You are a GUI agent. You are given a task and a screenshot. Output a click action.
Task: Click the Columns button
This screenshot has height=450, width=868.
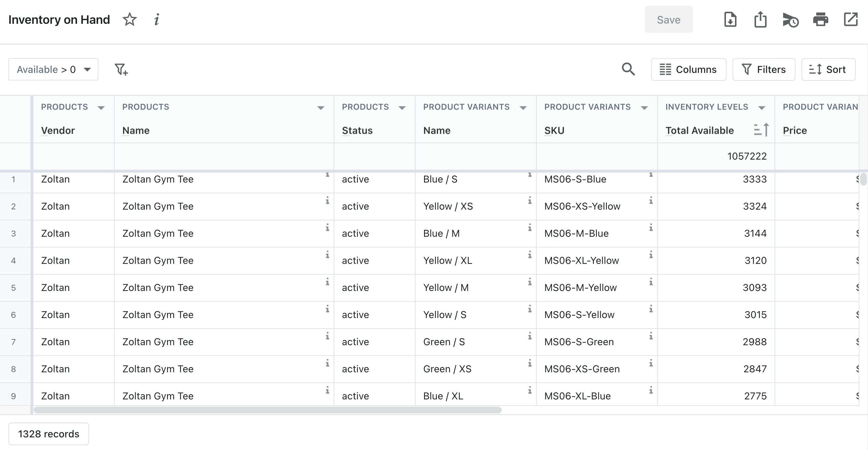[x=688, y=70]
